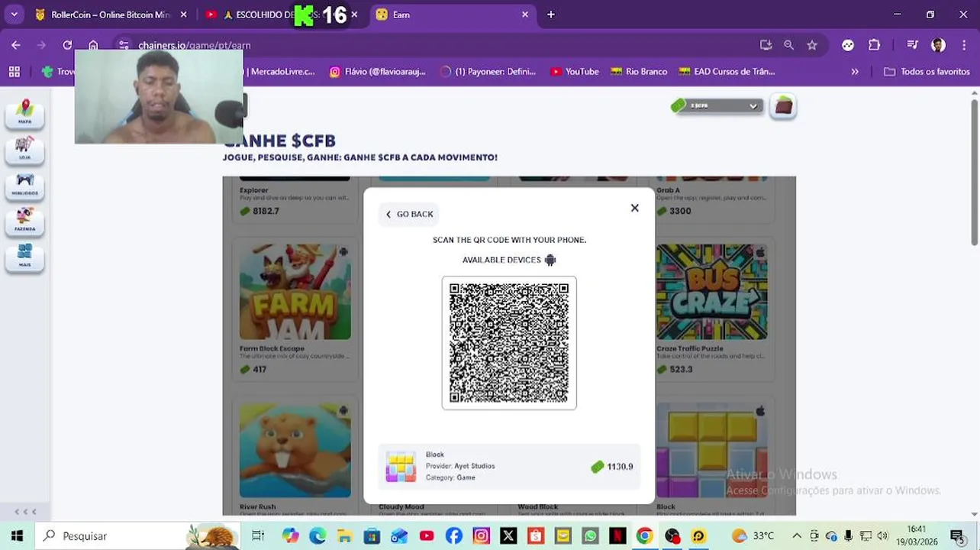Click the Explorer reward 8182.7
The width and height of the screenshot is (980, 550).
click(260, 211)
